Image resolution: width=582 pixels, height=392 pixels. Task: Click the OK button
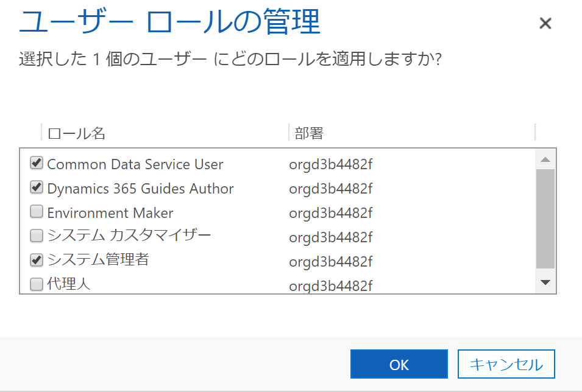399,363
